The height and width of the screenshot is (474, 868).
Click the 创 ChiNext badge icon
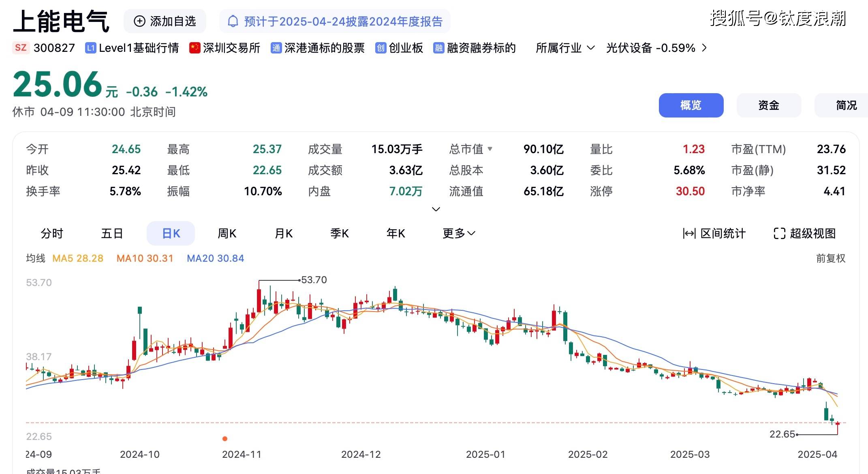381,48
